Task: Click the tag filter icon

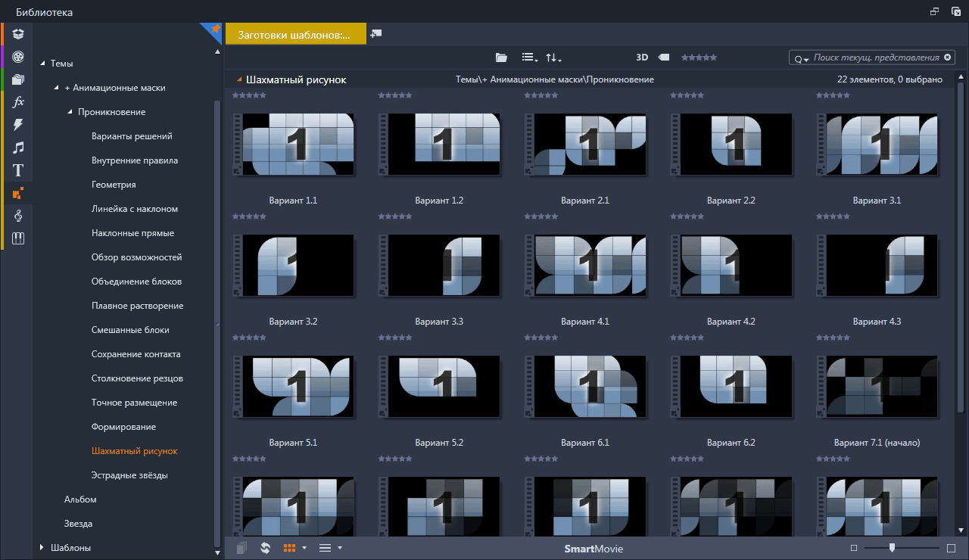Action: [664, 58]
